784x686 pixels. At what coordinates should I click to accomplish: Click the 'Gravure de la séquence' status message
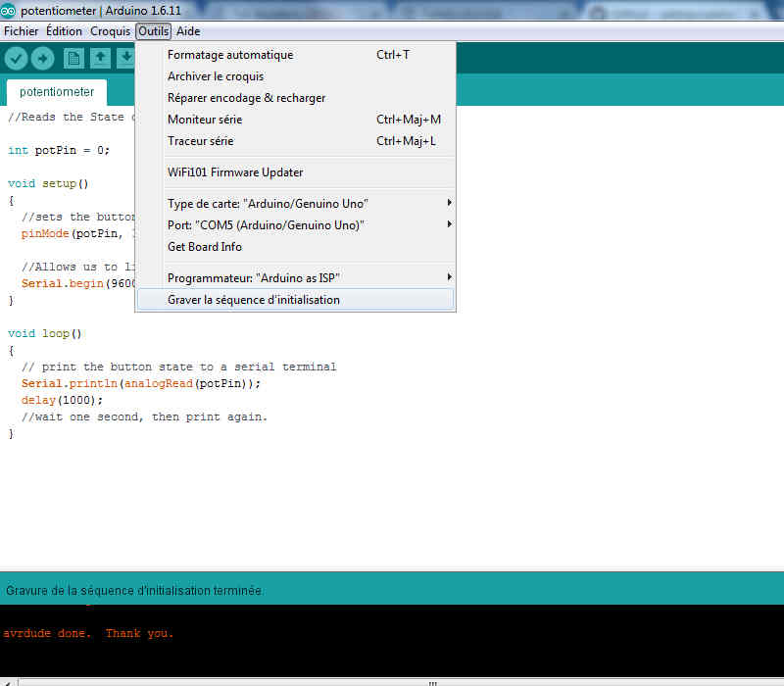134,591
